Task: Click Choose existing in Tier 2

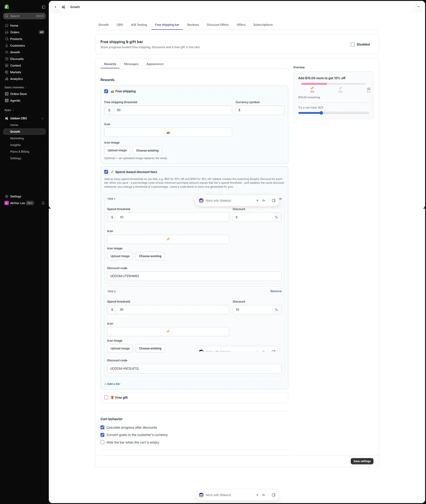Action: coord(150,348)
